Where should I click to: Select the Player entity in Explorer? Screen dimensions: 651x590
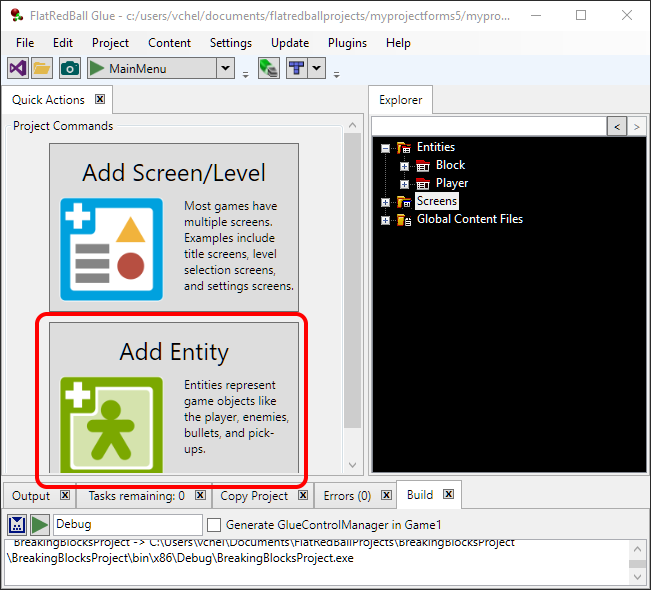tap(451, 183)
